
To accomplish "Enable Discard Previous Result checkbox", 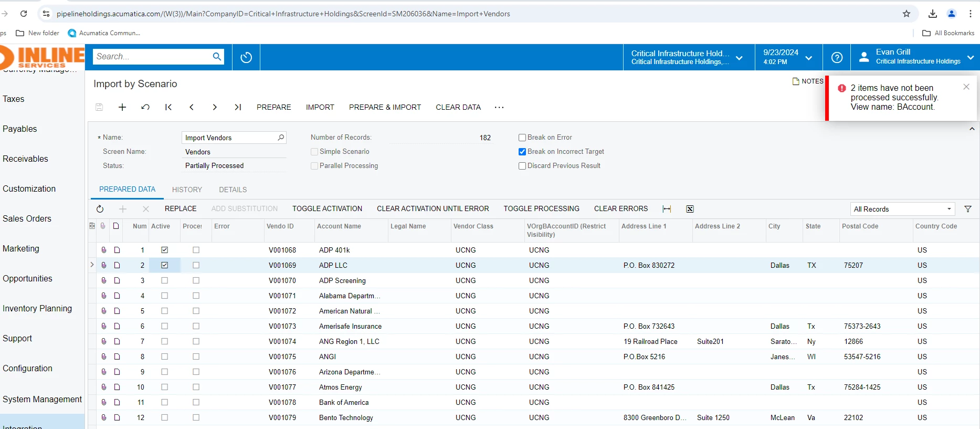I will (x=522, y=166).
